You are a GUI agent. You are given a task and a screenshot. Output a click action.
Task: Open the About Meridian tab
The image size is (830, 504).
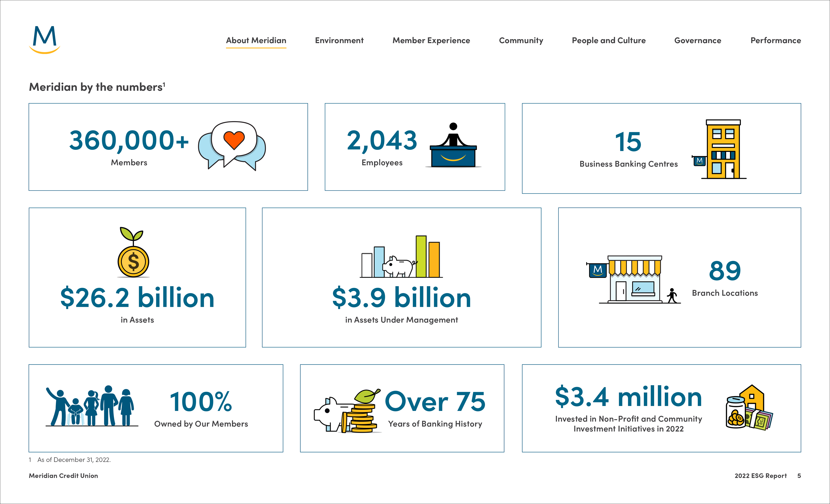[x=256, y=40]
